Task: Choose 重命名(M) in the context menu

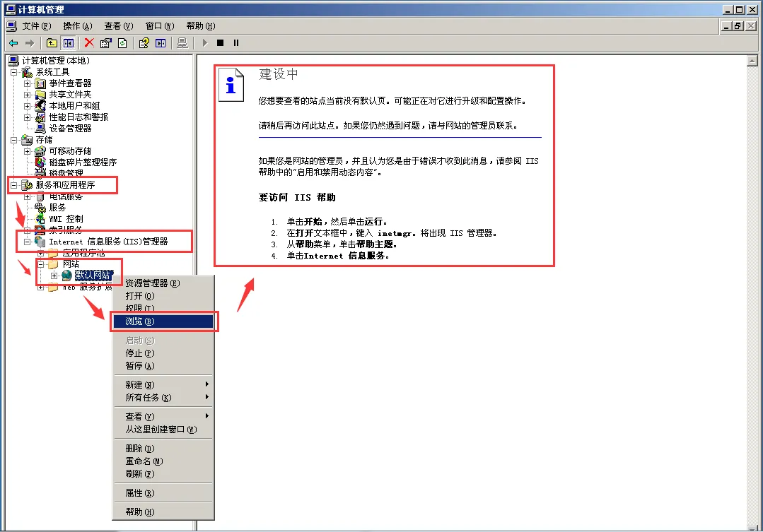Action: (x=163, y=461)
